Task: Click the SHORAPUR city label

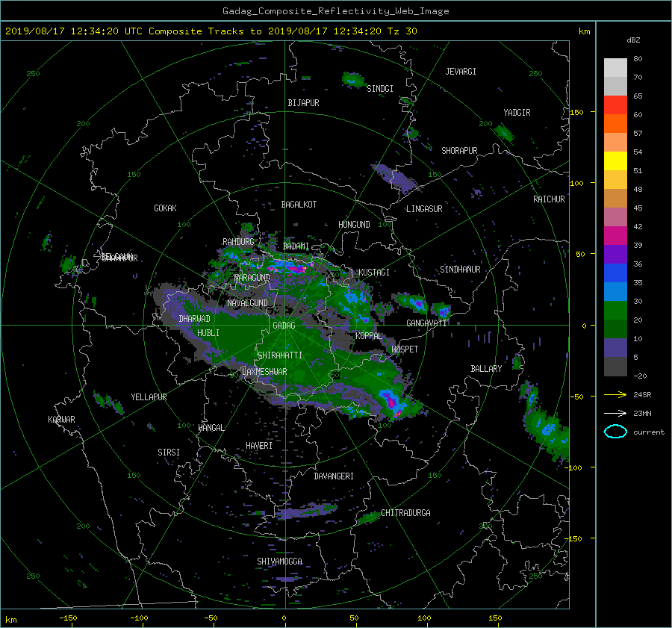Action: [x=459, y=151]
